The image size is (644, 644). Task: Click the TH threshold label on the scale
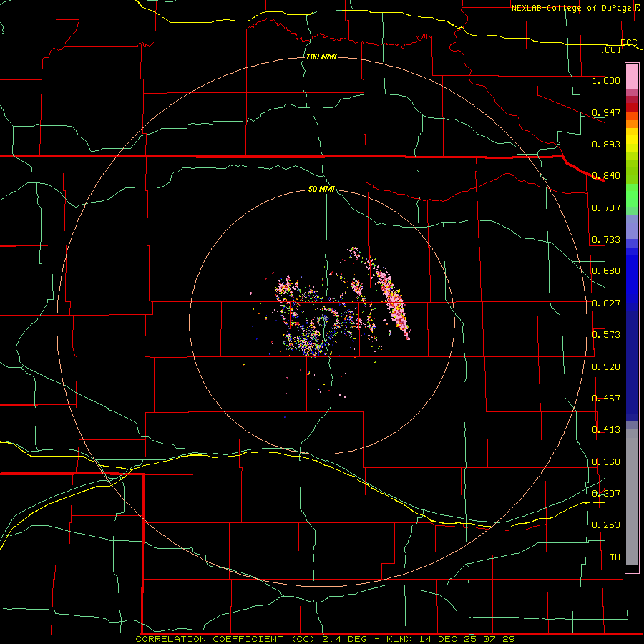(x=615, y=557)
